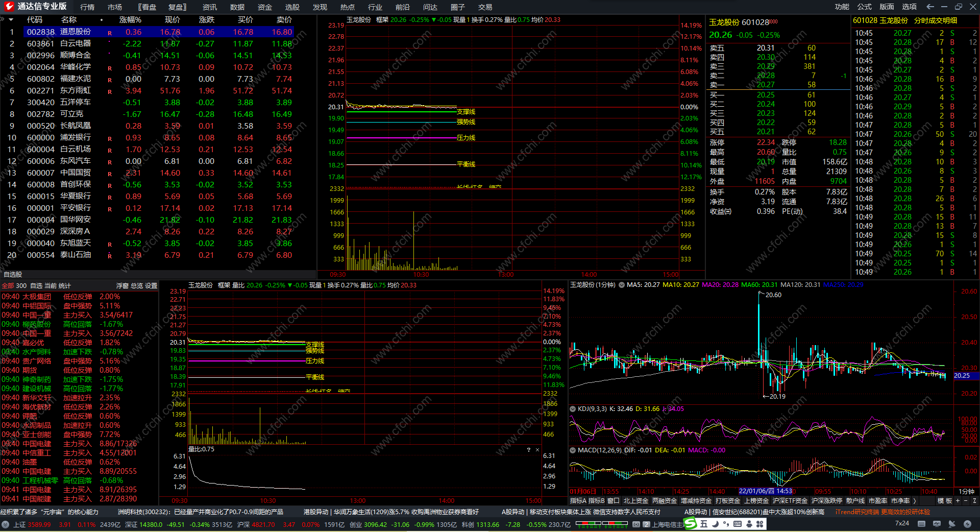The height and width of the screenshot is (532, 980).
Task: Open 设置 in the alert panel
Action: tap(151, 286)
